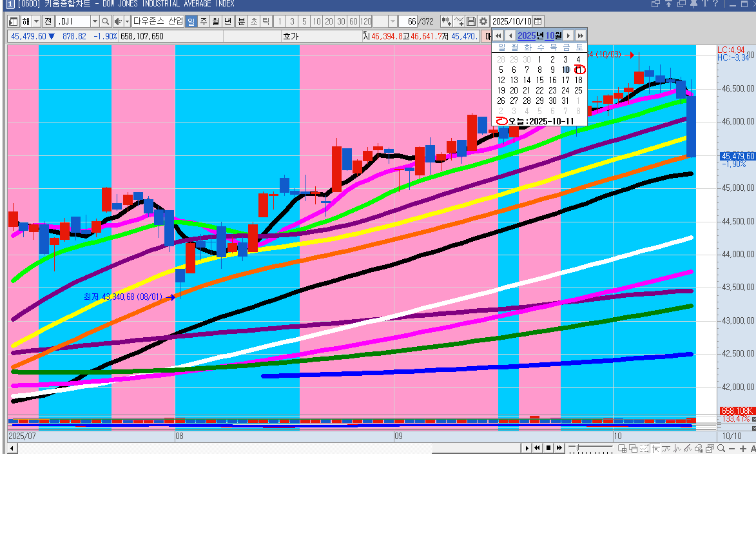Expand the speaker options dropdown arrow
The image size is (756, 557).
(x=127, y=22)
